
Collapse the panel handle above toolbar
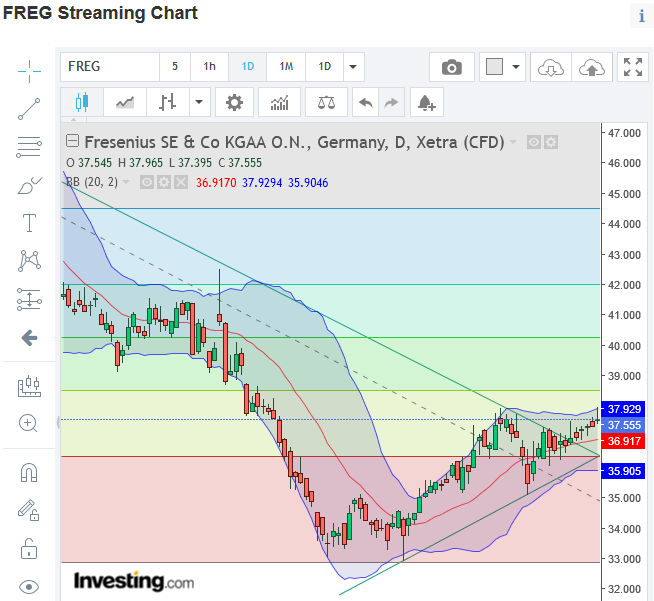[x=74, y=120]
